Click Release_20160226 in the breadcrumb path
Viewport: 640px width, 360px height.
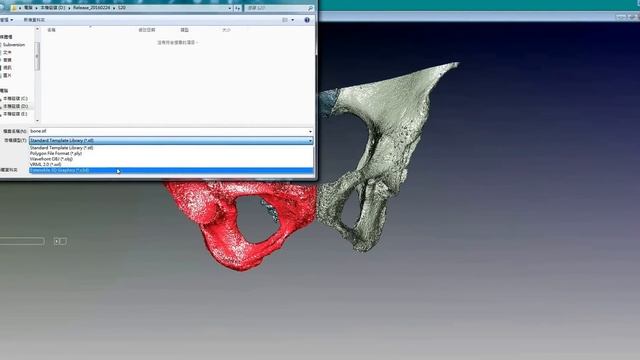point(91,8)
